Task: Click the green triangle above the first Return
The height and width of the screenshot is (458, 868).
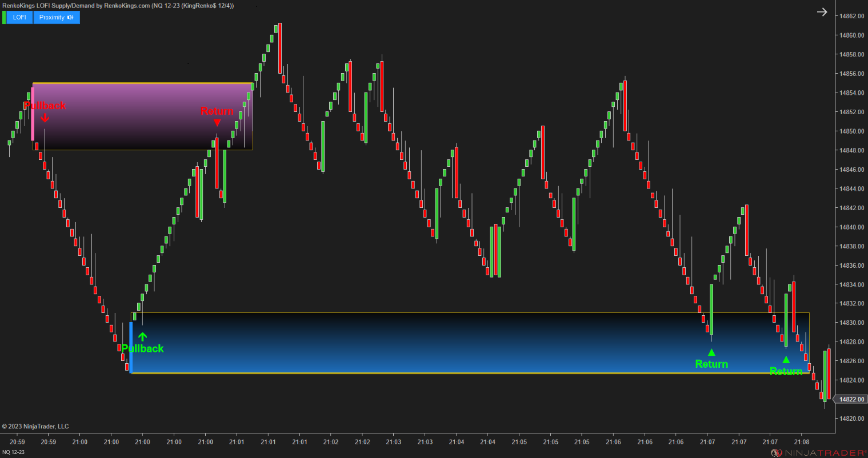Action: 711,351
